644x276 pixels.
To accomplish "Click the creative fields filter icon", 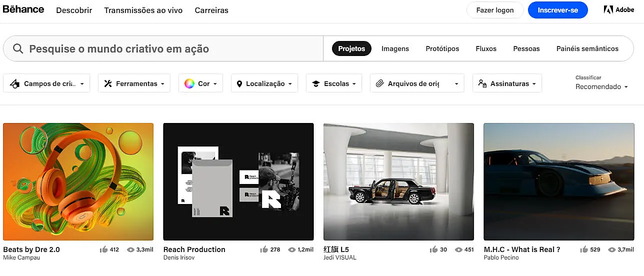I will [x=14, y=83].
